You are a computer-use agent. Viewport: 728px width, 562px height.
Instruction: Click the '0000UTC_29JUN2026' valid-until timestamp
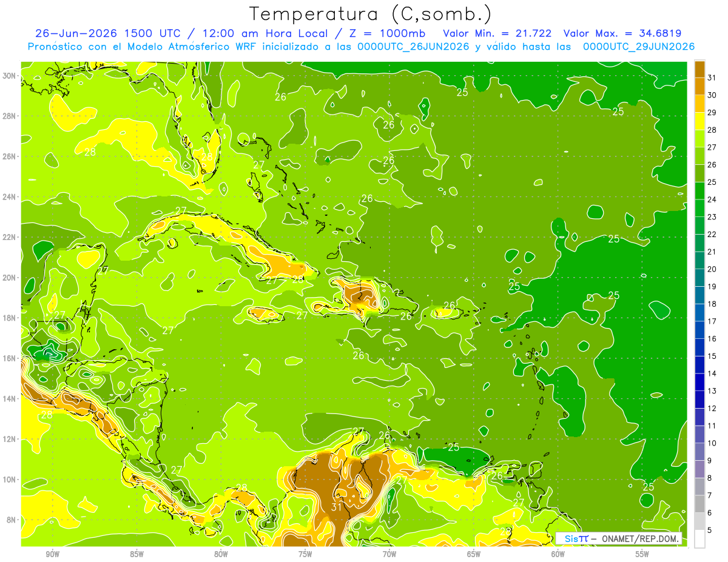638,47
